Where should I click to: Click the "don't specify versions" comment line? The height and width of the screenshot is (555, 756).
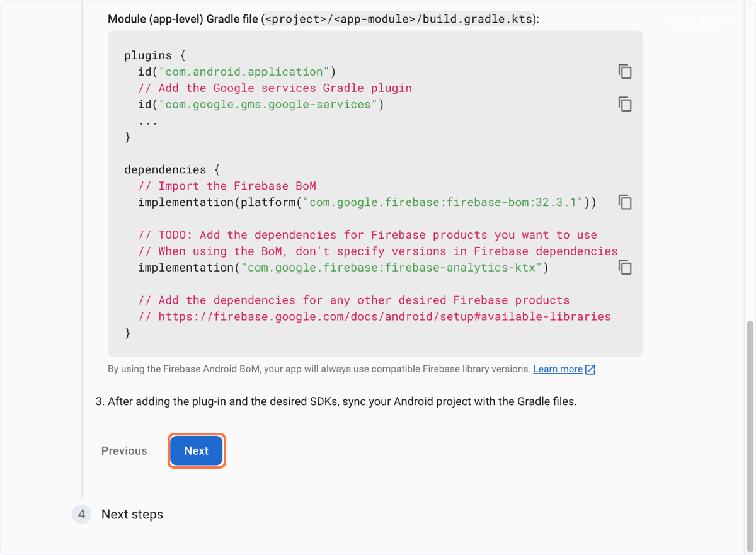coord(378,251)
